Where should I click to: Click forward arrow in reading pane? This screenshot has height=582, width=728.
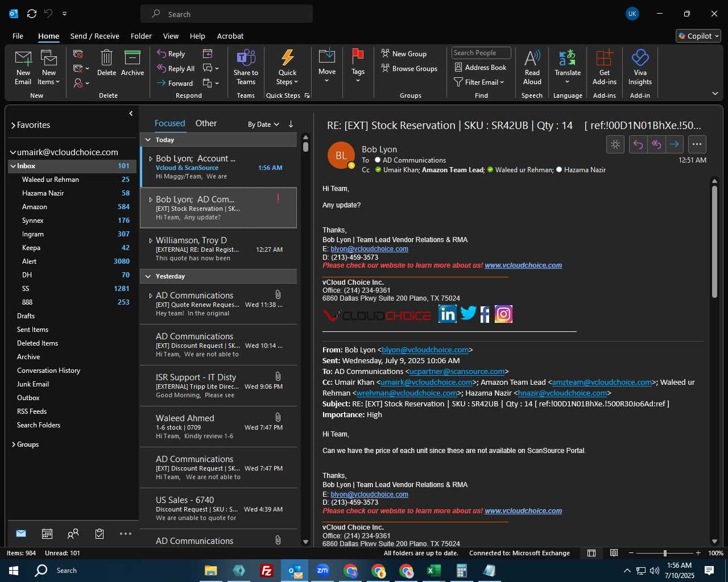675,144
